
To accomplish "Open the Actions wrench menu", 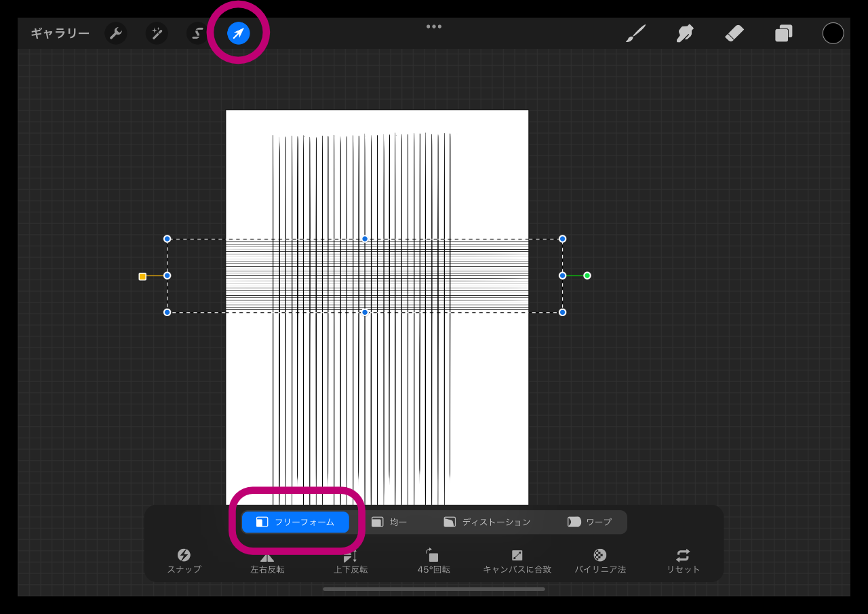I will pos(116,33).
